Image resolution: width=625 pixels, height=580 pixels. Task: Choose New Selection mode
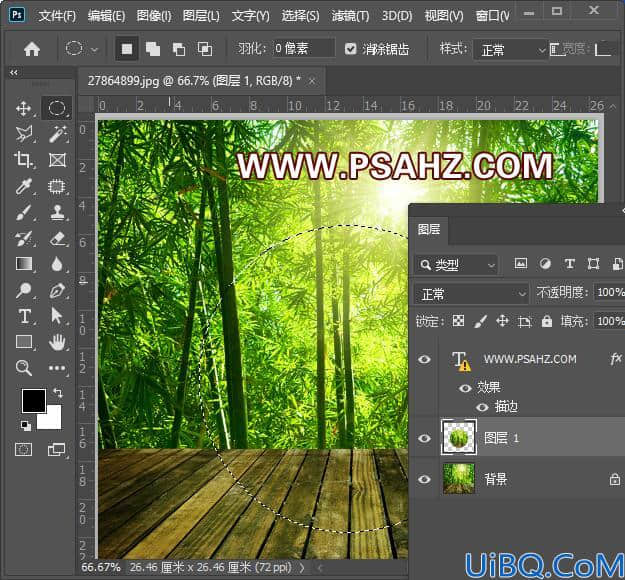[x=127, y=49]
